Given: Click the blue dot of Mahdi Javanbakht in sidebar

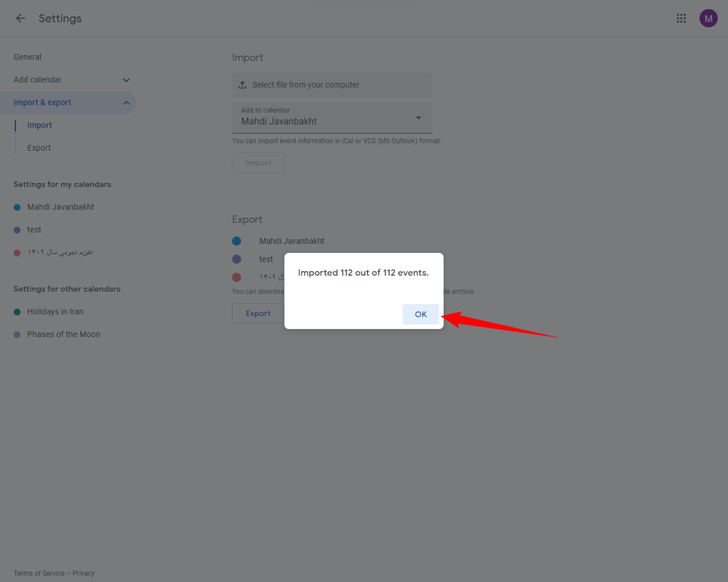Looking at the screenshot, I should coord(17,207).
